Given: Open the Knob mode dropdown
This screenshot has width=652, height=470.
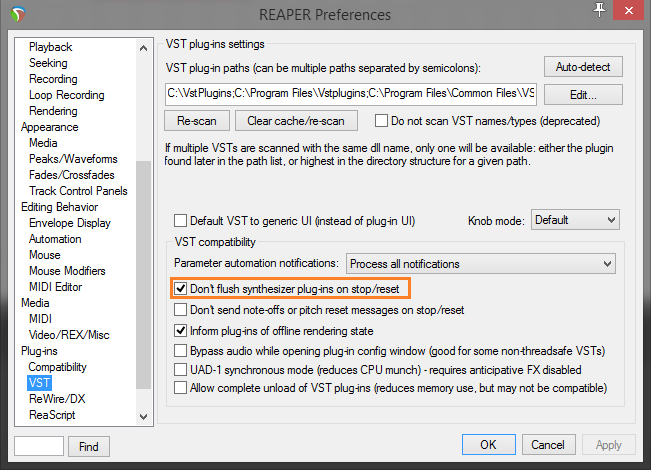Looking at the screenshot, I should (575, 220).
